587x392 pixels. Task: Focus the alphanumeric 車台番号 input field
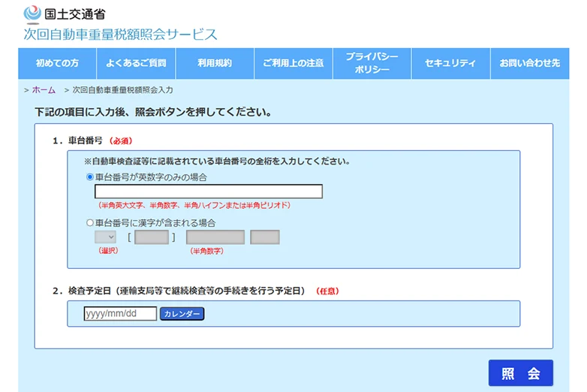tap(209, 191)
